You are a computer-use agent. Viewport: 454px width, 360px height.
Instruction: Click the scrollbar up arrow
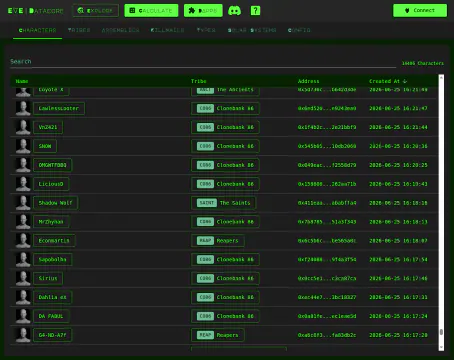[441, 78]
